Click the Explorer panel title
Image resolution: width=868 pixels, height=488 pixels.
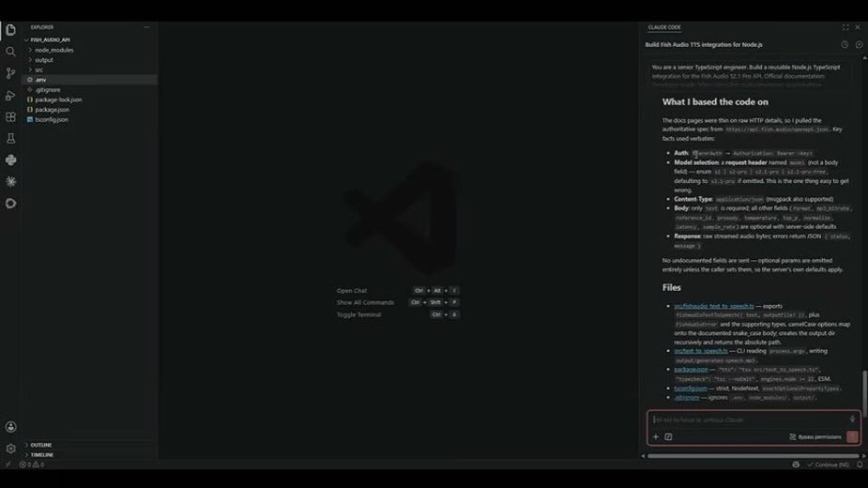(x=42, y=27)
